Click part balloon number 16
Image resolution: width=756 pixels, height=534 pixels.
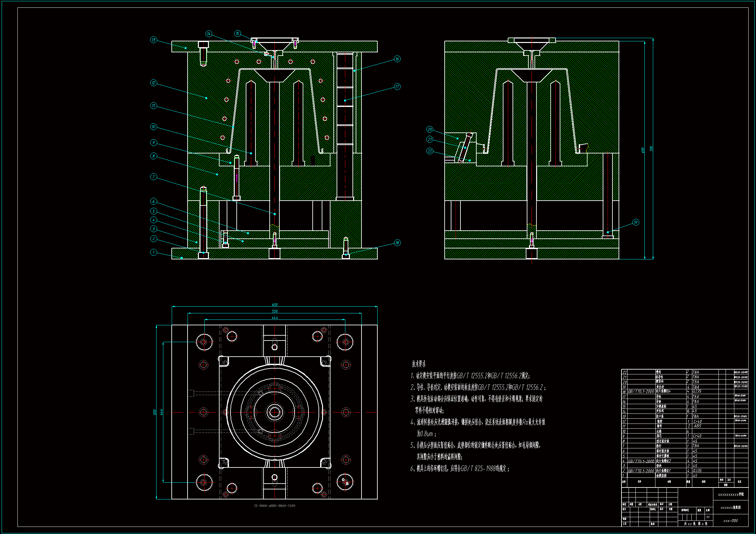(397, 59)
